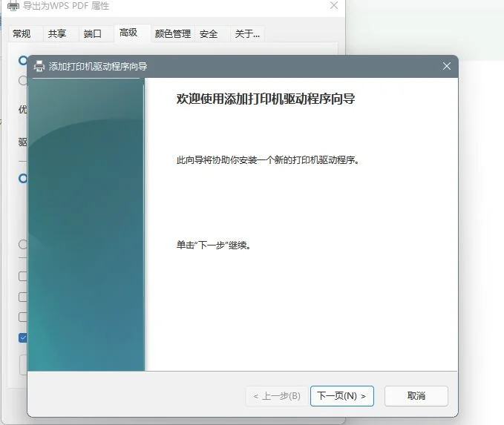Click the teal banner panel in the wizard

[85, 223]
